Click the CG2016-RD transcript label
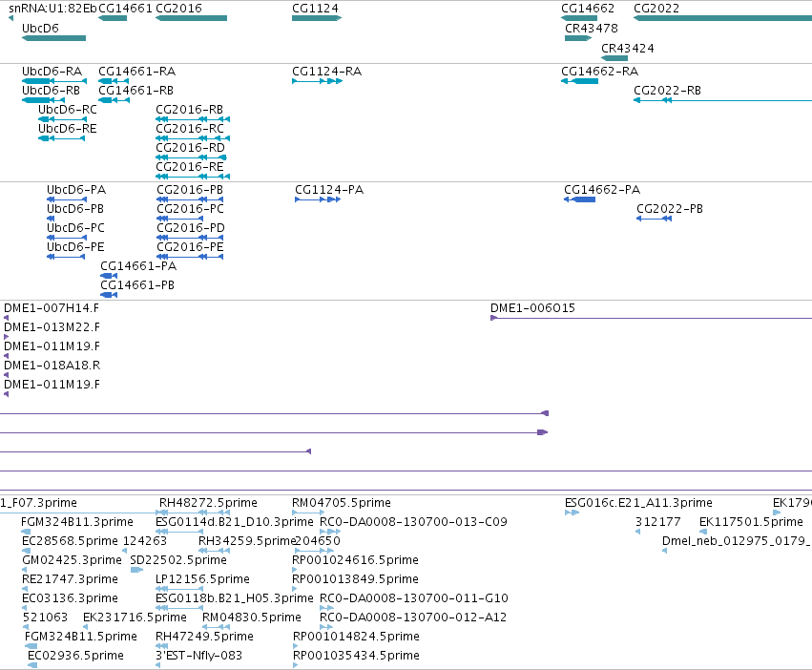The height and width of the screenshot is (670, 812). [190, 148]
